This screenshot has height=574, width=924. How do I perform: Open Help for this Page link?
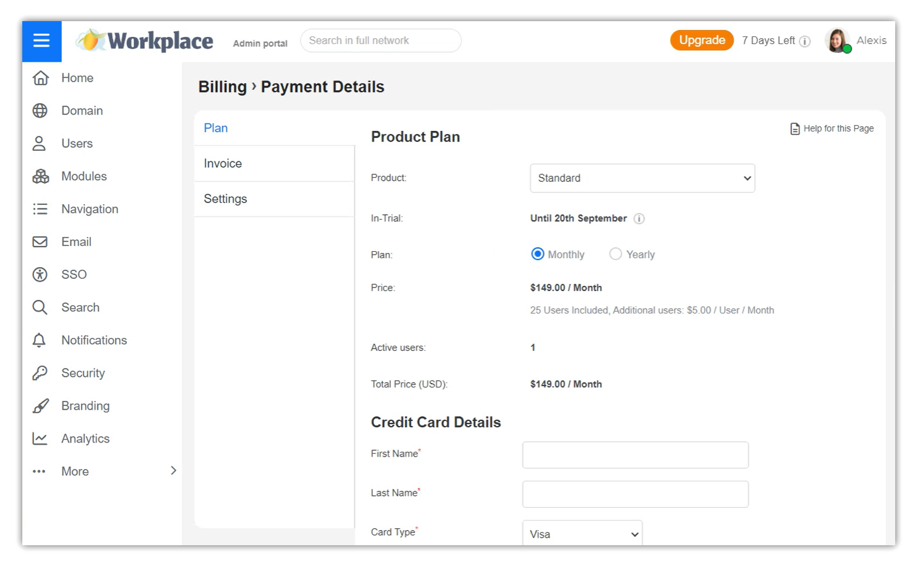pos(832,129)
